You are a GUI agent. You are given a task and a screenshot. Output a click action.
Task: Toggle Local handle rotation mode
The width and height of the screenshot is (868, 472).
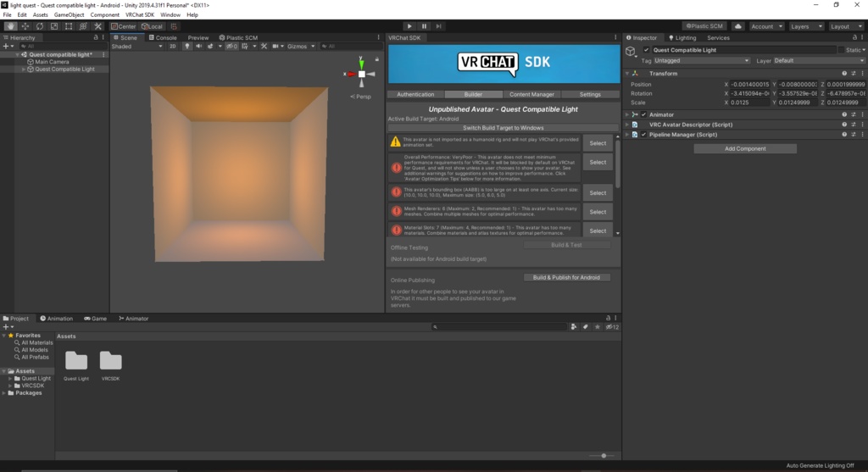153,26
